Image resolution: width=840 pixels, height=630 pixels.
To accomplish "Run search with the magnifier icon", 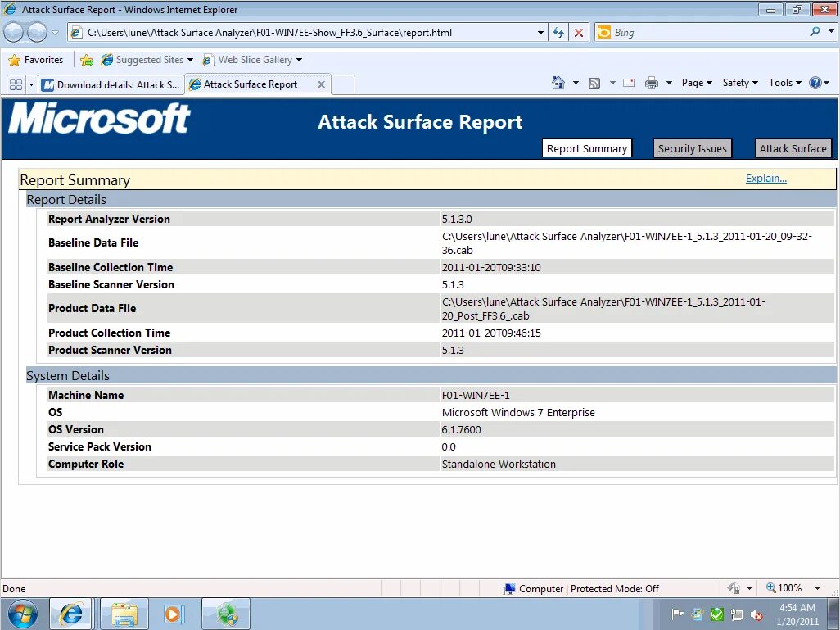I will pyautogui.click(x=815, y=32).
